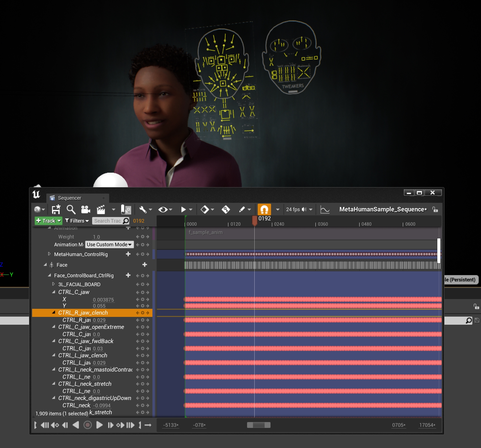Open the Use Custom Mode dropdown
The image size is (481, 448).
point(109,244)
